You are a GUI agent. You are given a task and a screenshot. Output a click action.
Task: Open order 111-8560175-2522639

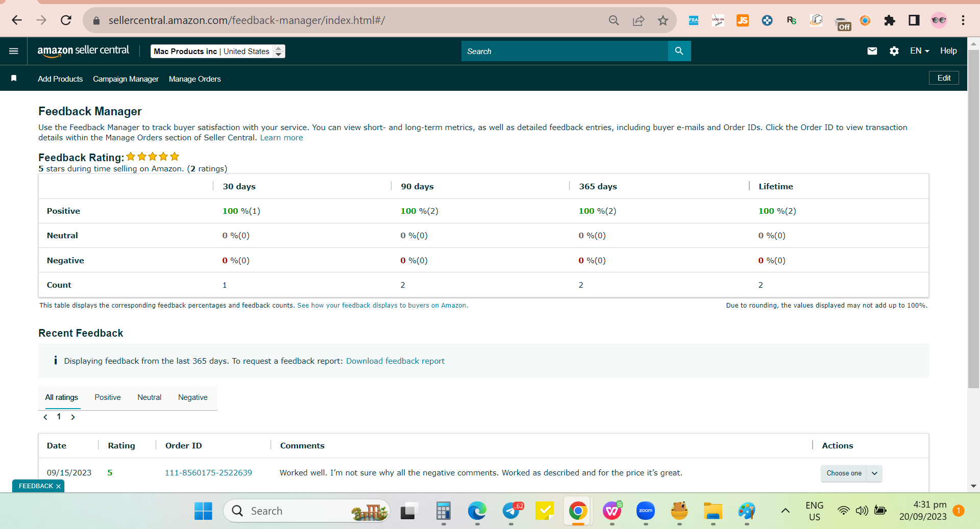click(x=208, y=473)
